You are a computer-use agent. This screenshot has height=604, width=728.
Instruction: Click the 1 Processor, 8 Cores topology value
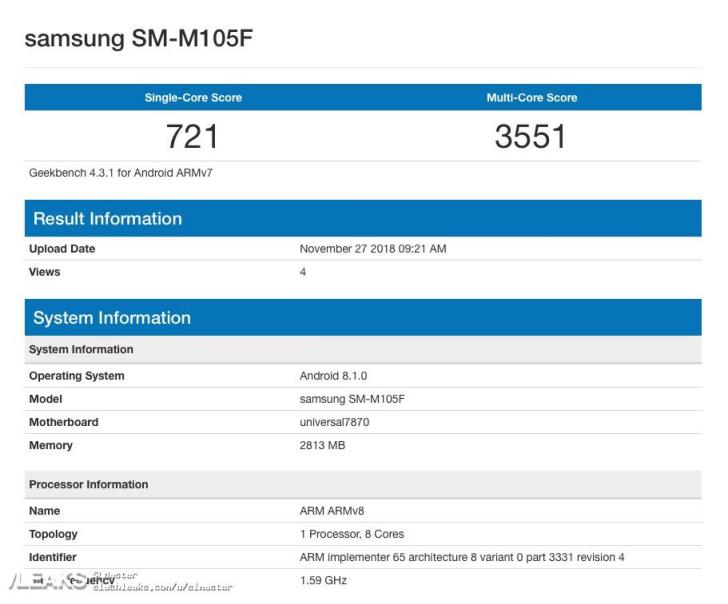[352, 534]
